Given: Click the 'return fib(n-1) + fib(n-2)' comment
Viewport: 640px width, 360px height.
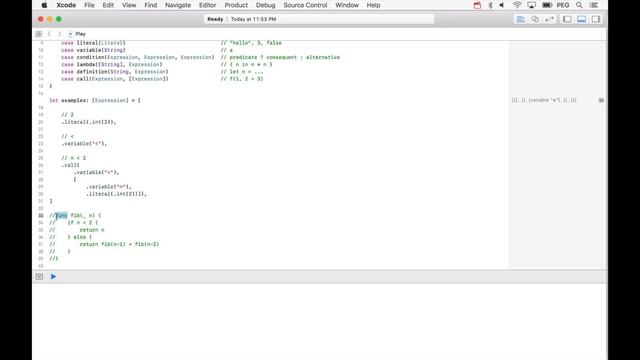Looking at the screenshot, I should click(119, 244).
